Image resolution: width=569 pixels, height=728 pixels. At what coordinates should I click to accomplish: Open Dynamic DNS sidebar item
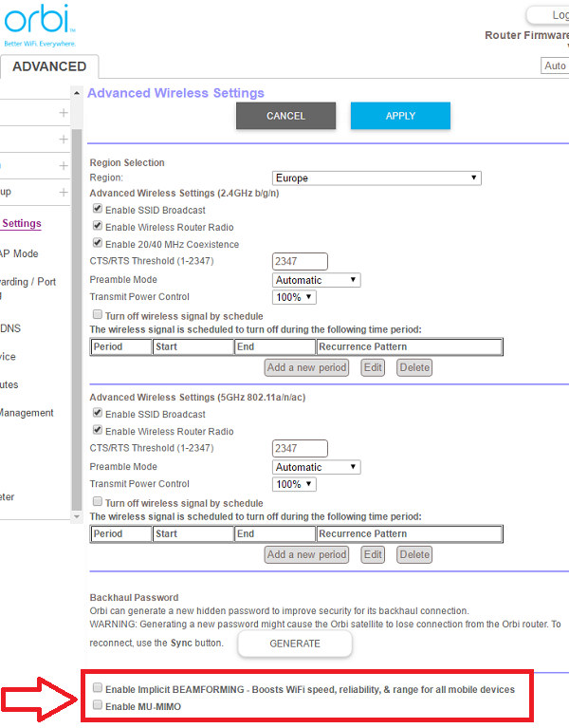pyautogui.click(x=10, y=328)
